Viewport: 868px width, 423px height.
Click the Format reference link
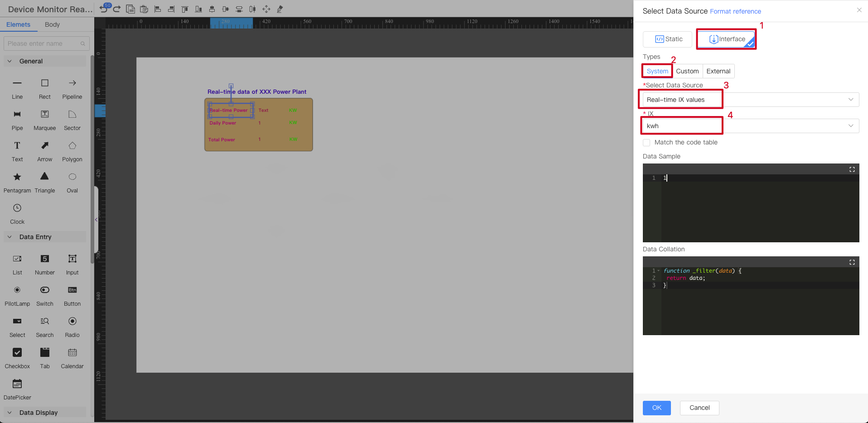pos(735,11)
